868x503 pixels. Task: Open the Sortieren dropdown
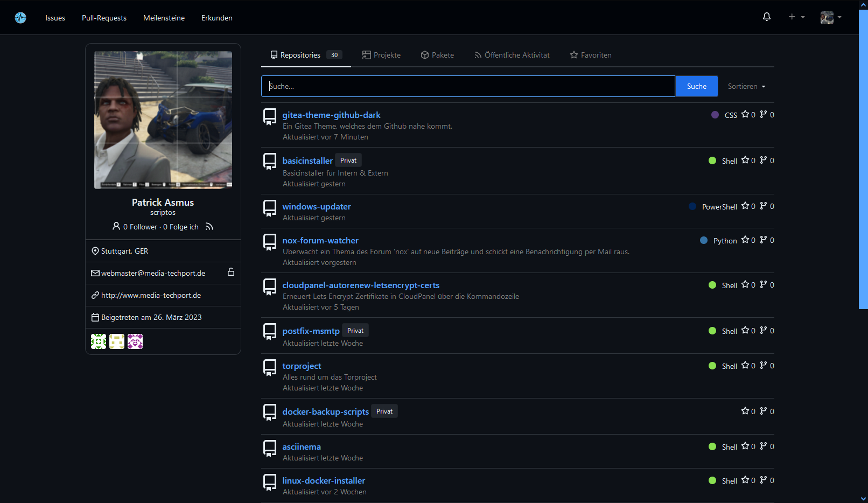[x=746, y=86]
